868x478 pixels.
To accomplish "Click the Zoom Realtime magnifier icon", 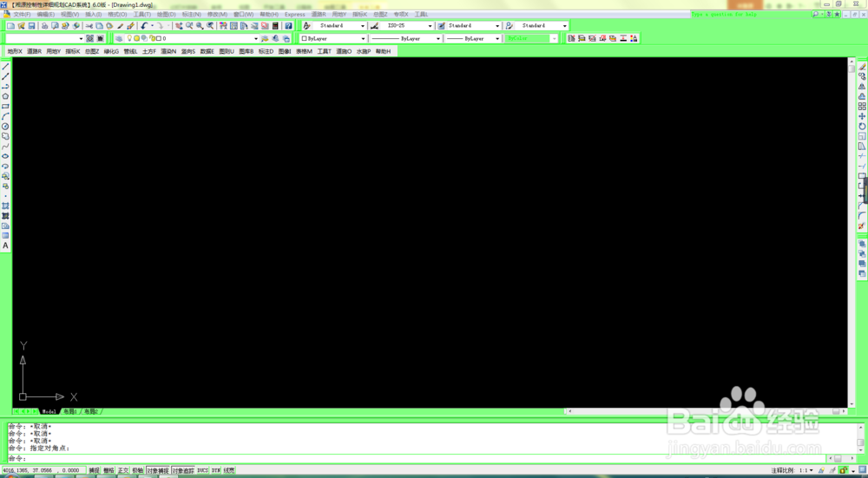I will [x=189, y=25].
